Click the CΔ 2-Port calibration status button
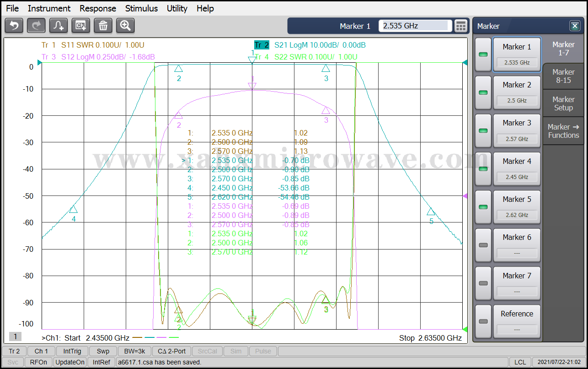Screen dimensions: 588x369 pos(171,351)
